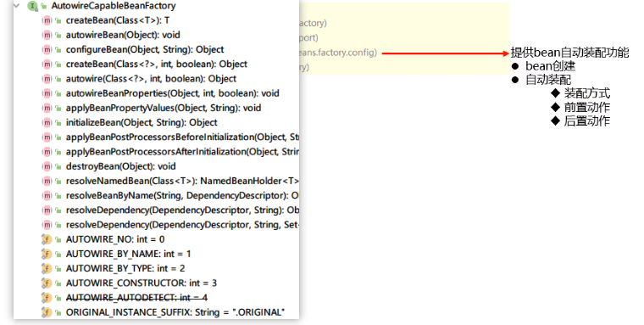The height and width of the screenshot is (325, 644).
Task: Click method icon beside applyBeanPostProcessorsAfterInitialization
Action: (x=47, y=152)
